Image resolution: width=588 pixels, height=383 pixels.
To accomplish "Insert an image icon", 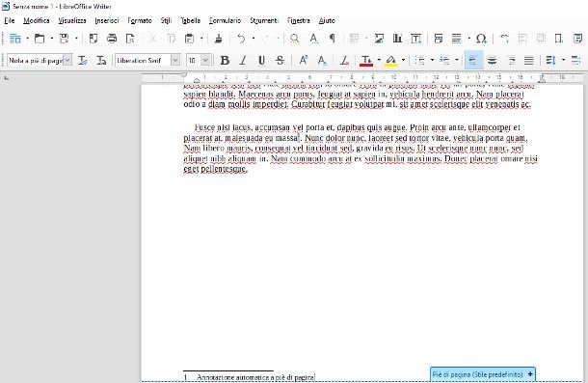I will 379,39.
